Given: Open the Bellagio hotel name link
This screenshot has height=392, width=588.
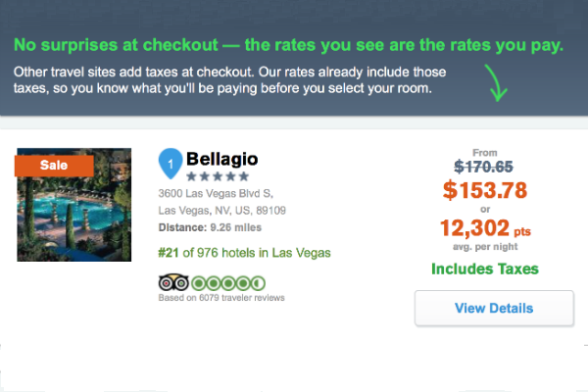Looking at the screenshot, I should click(222, 159).
